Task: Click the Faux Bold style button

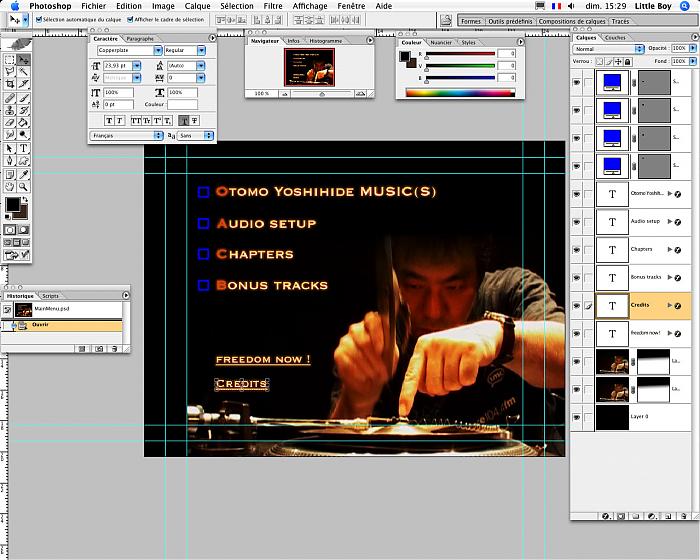Action: coord(109,121)
